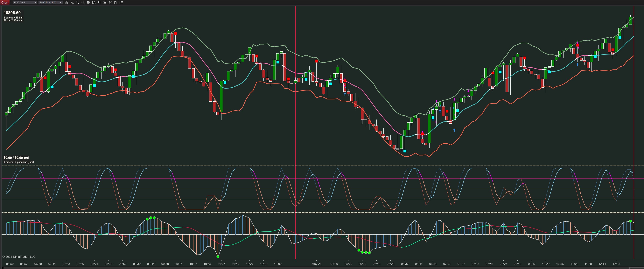Viewport: 644px width, 269px height.
Task: Click the 18806.50 price readout
Action: pos(12,13)
